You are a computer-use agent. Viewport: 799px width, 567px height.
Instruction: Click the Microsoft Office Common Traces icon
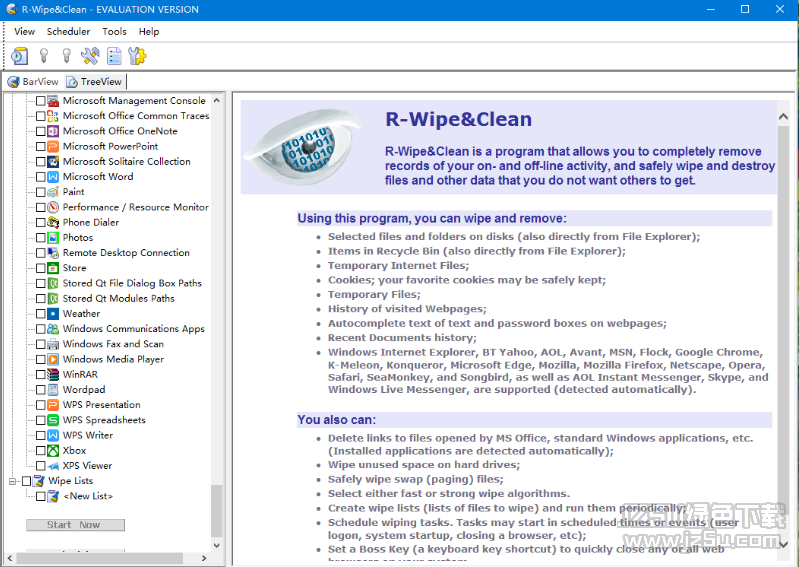click(x=53, y=116)
